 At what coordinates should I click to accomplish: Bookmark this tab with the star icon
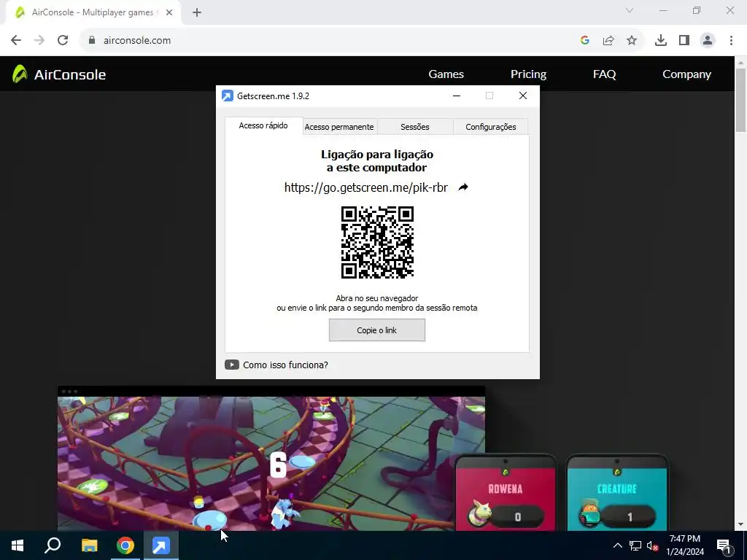coord(632,40)
